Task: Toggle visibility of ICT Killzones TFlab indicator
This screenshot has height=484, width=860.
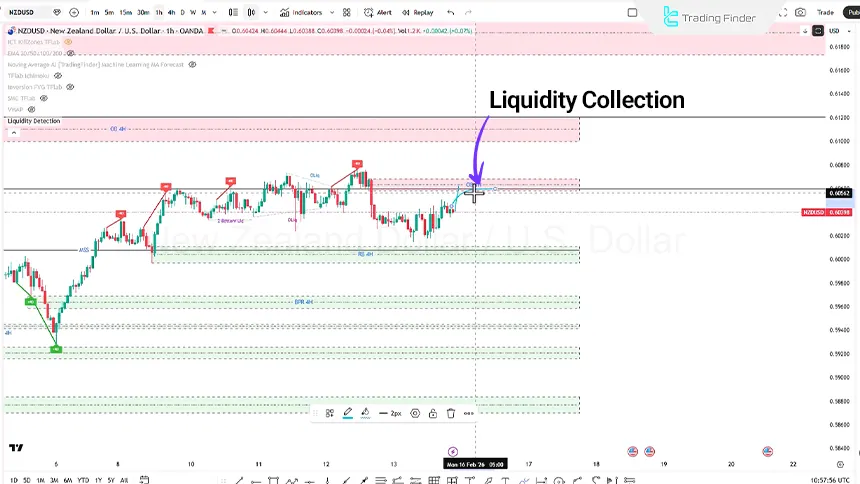Action: click(x=68, y=42)
